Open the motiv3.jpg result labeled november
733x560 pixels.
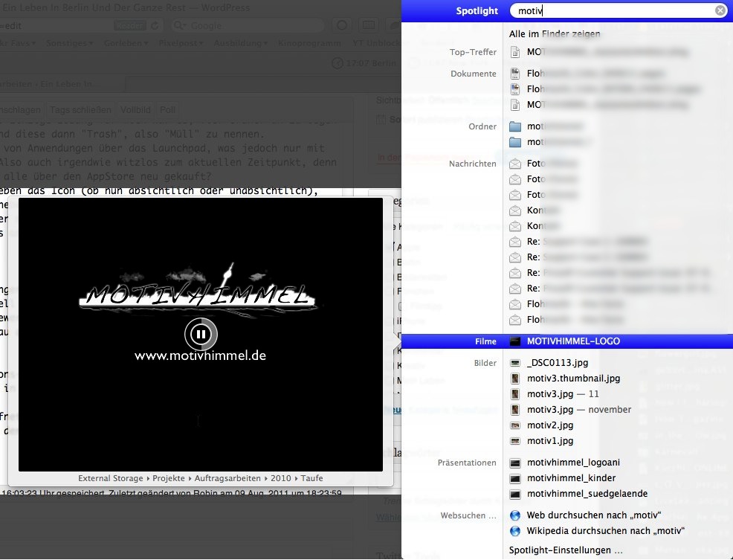(x=578, y=410)
